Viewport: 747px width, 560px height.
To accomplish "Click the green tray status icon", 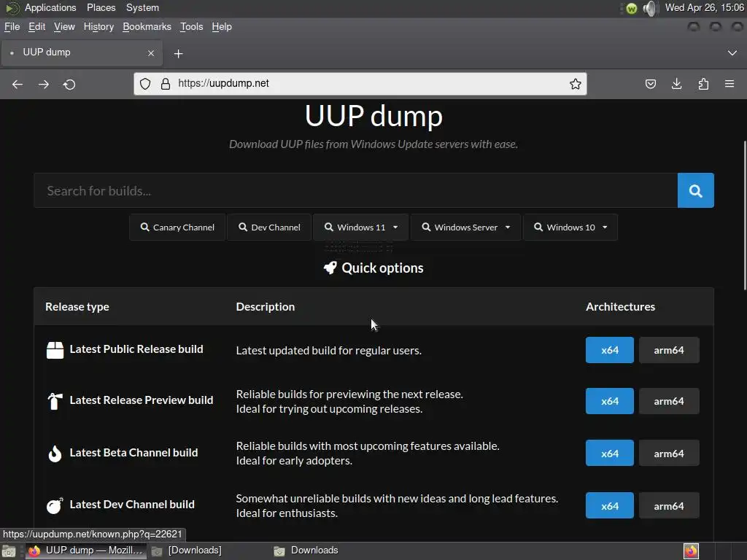I will (x=631, y=9).
